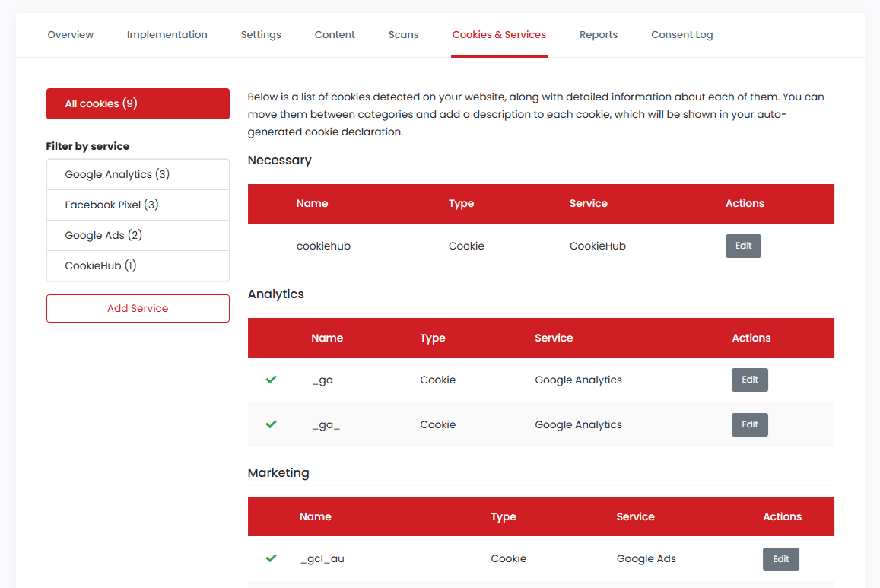The image size is (880, 588).
Task: Filter by Facebook Pixel (3) service
Action: coord(138,205)
